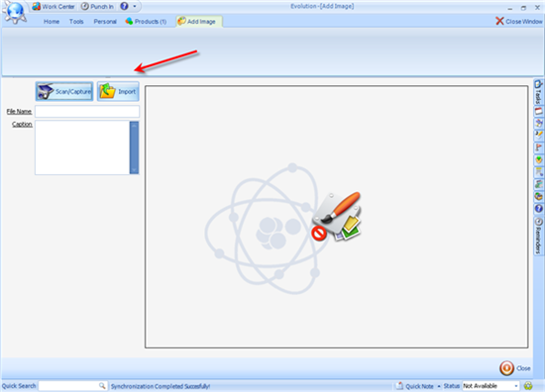
Task: Click the Import button
Action: 118,92
